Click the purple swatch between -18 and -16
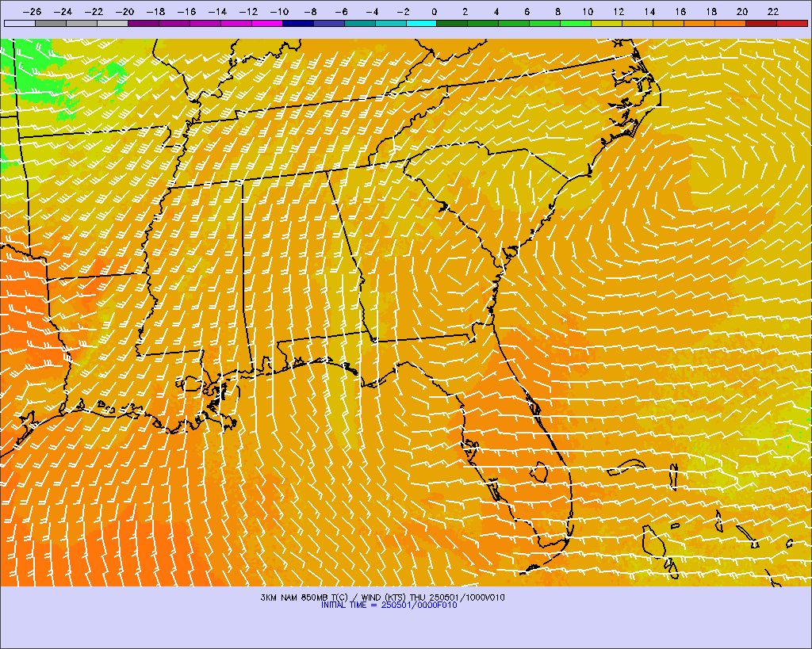Viewport: 812px width, 649px height. tap(174, 23)
